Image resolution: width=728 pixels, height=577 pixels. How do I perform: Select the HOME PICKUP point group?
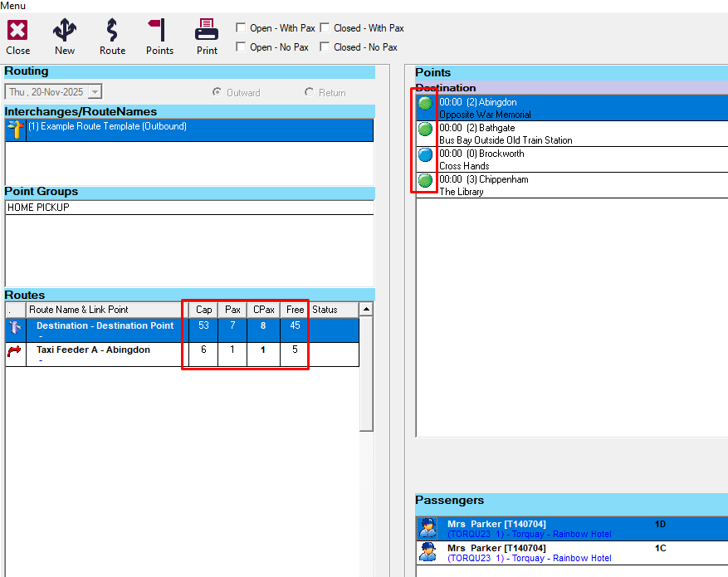coord(38,208)
